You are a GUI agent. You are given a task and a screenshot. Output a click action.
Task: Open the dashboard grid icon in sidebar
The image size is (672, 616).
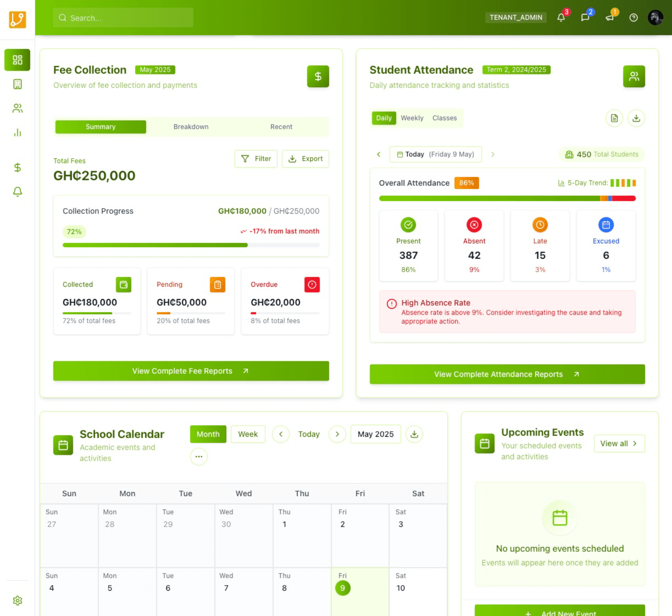(x=17, y=60)
